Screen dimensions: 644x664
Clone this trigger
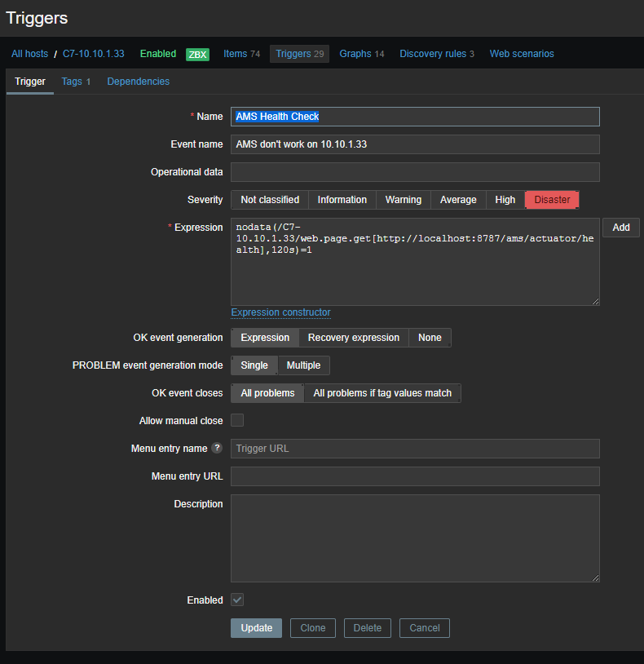tap(312, 628)
